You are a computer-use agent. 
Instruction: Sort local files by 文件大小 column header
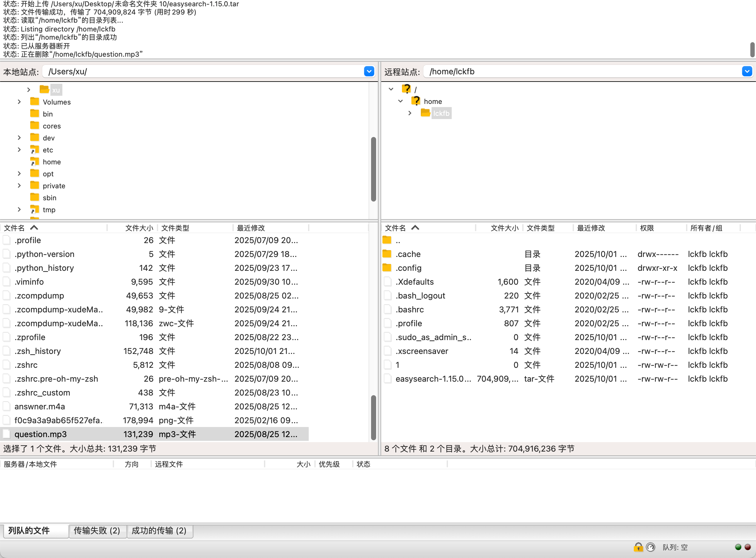[139, 228]
